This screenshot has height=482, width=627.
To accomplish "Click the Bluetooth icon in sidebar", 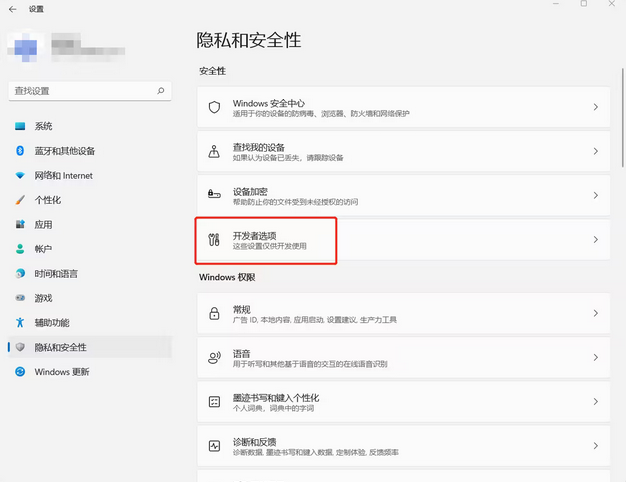I will pyautogui.click(x=20, y=151).
